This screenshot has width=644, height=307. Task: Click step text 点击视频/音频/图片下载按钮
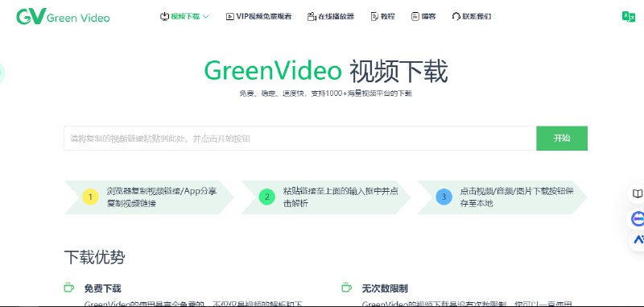[x=513, y=191]
